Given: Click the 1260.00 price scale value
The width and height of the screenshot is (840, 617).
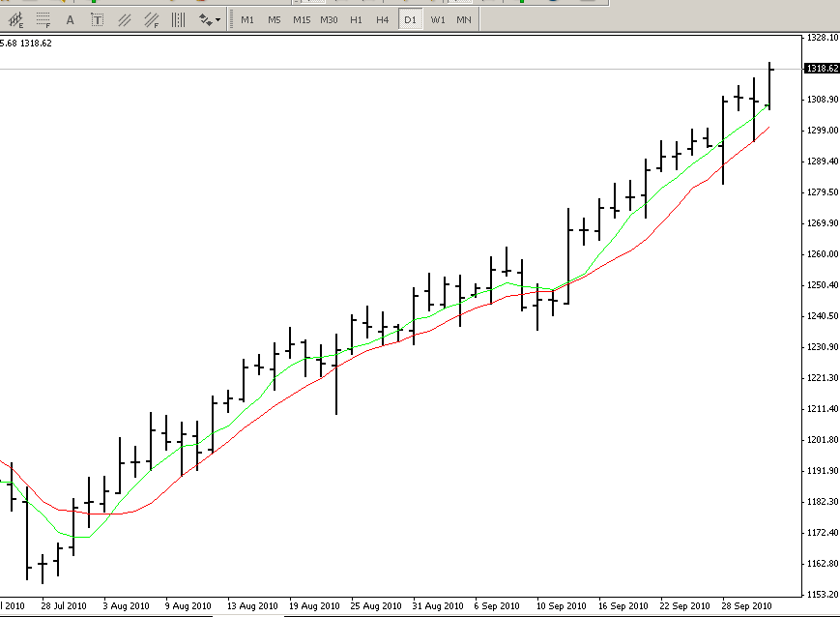Looking at the screenshot, I should pos(823,254).
